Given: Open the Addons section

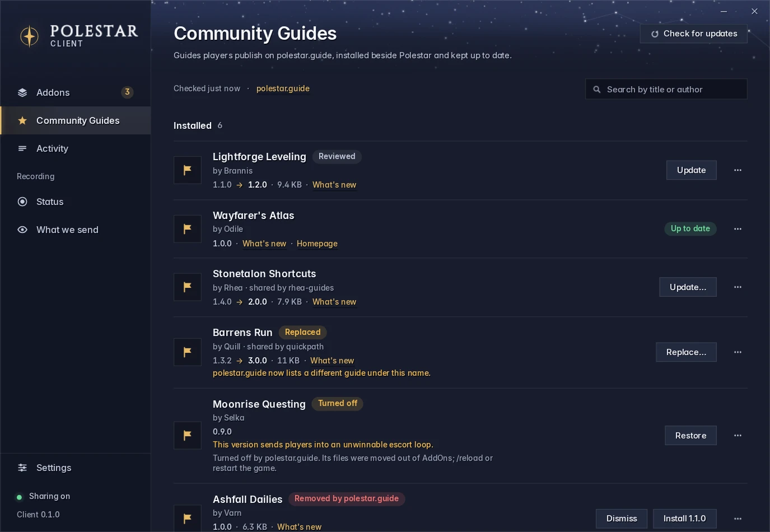Looking at the screenshot, I should pos(76,92).
